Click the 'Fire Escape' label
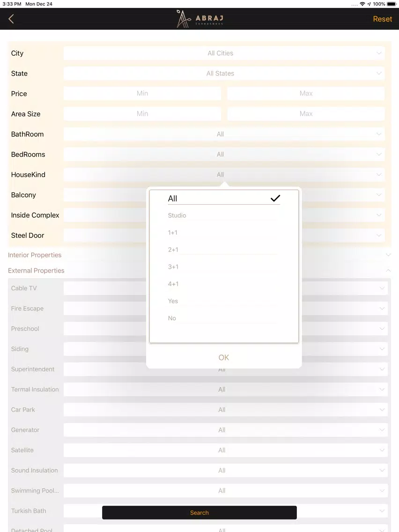This screenshot has width=399, height=532. pos(27,309)
